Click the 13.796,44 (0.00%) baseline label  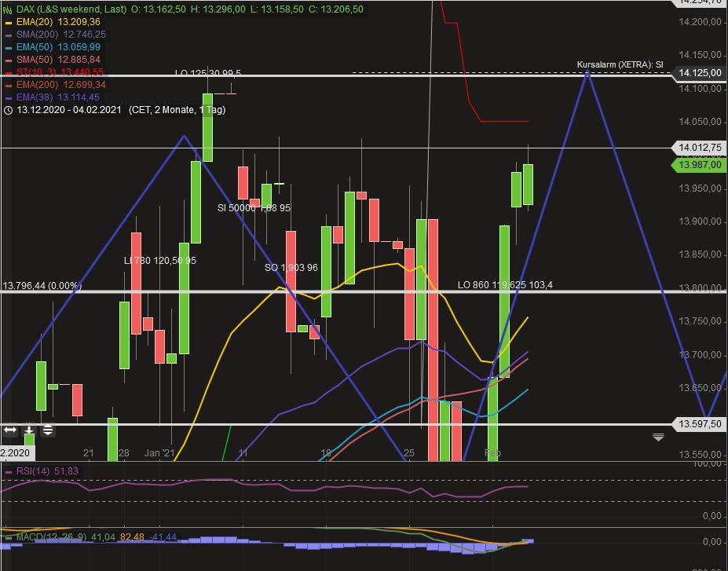42,284
